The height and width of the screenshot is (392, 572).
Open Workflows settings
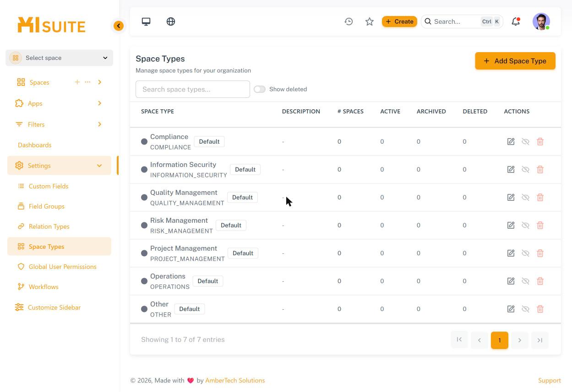(x=44, y=287)
